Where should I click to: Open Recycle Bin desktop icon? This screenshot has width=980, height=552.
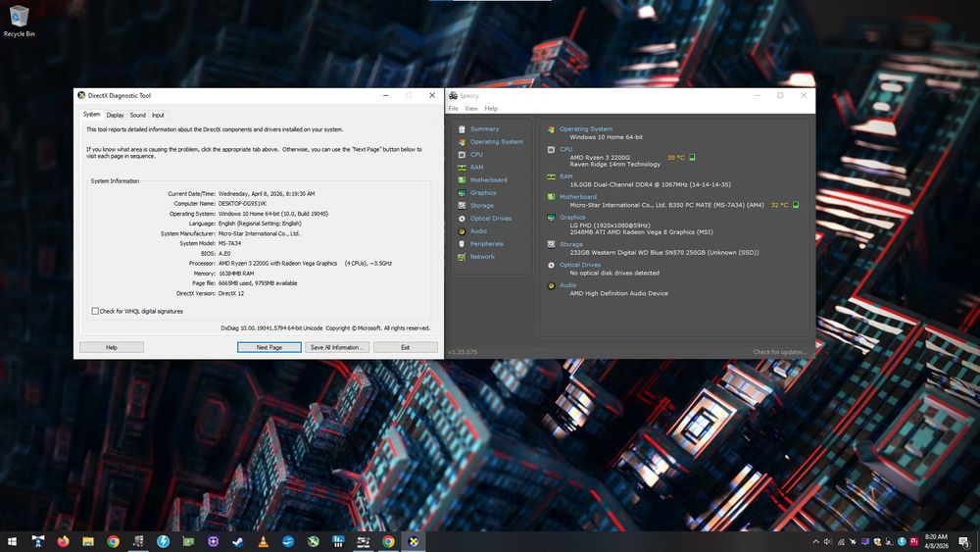(x=19, y=21)
